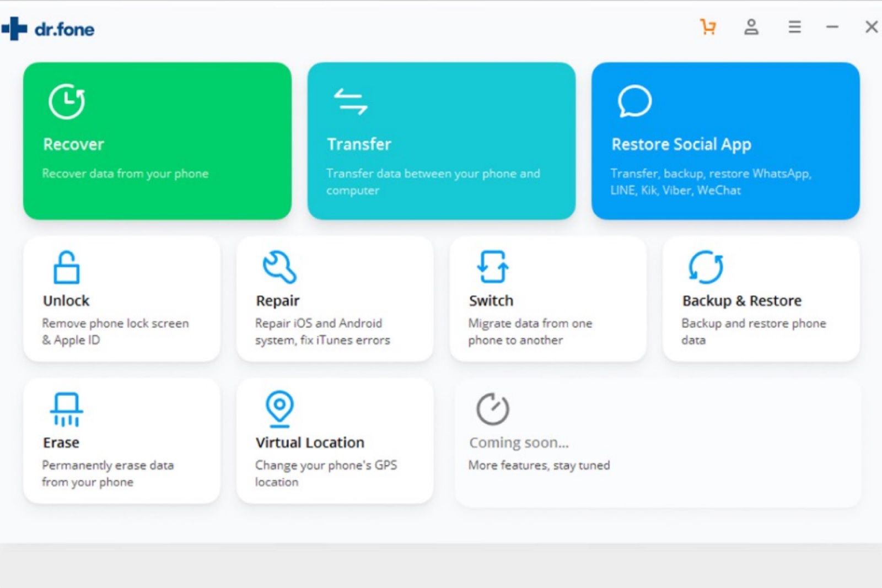Click the Transfer arrows icon

pyautogui.click(x=351, y=102)
